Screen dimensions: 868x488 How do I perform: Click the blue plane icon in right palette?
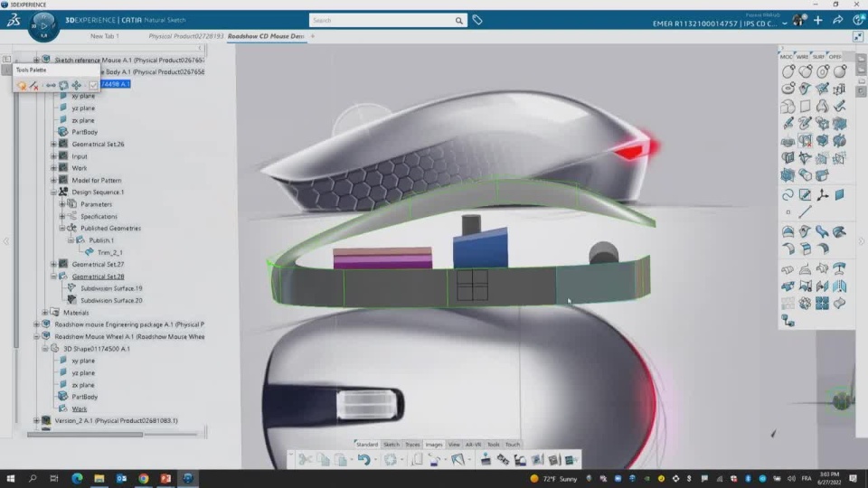840,195
